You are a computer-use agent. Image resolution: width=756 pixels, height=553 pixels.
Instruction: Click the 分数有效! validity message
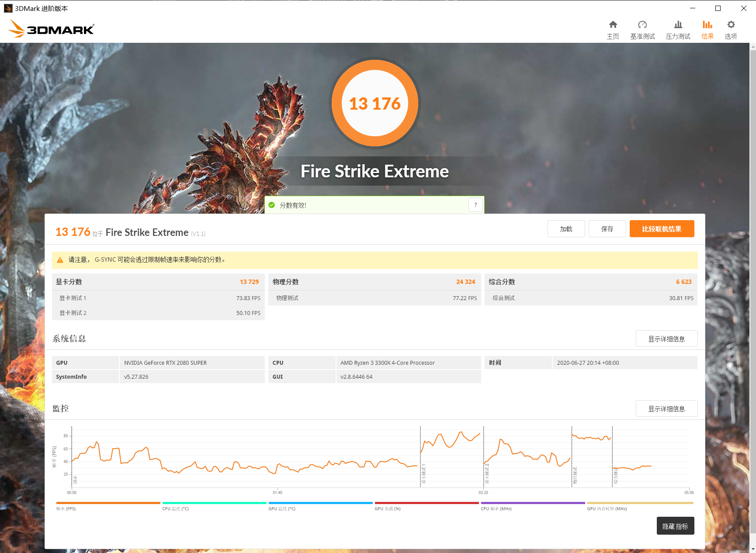[x=293, y=205]
